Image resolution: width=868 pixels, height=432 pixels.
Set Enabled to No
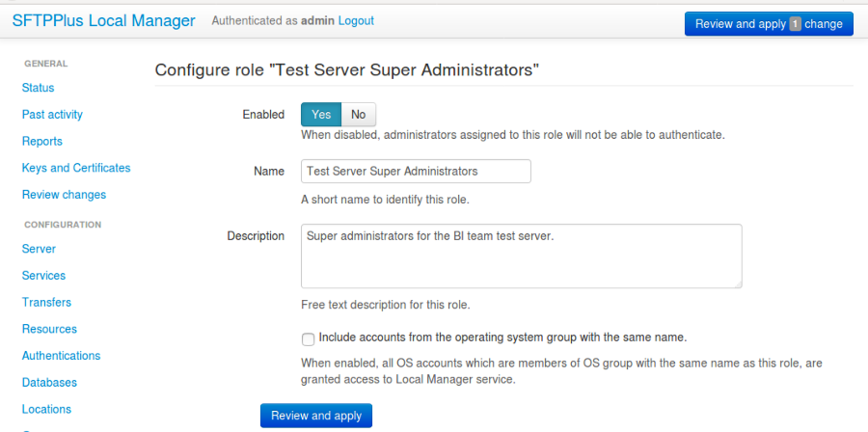click(358, 115)
